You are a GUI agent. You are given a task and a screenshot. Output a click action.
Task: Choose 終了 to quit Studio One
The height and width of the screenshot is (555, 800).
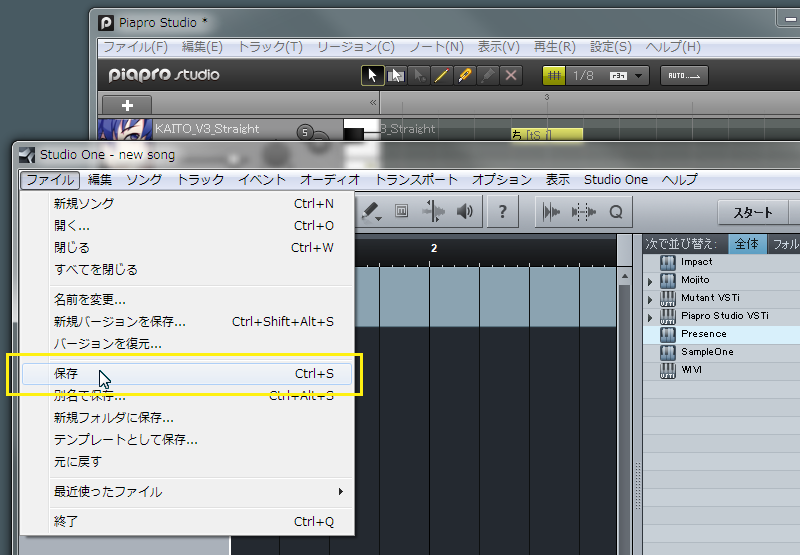click(188, 521)
